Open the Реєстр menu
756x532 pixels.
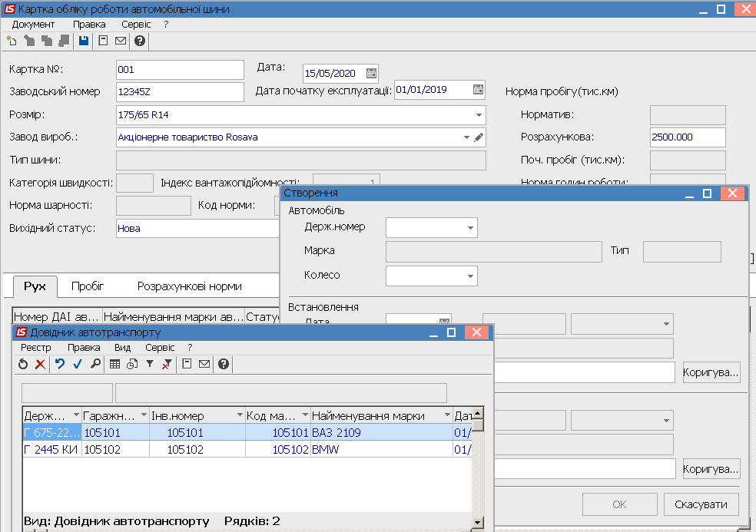(35, 348)
